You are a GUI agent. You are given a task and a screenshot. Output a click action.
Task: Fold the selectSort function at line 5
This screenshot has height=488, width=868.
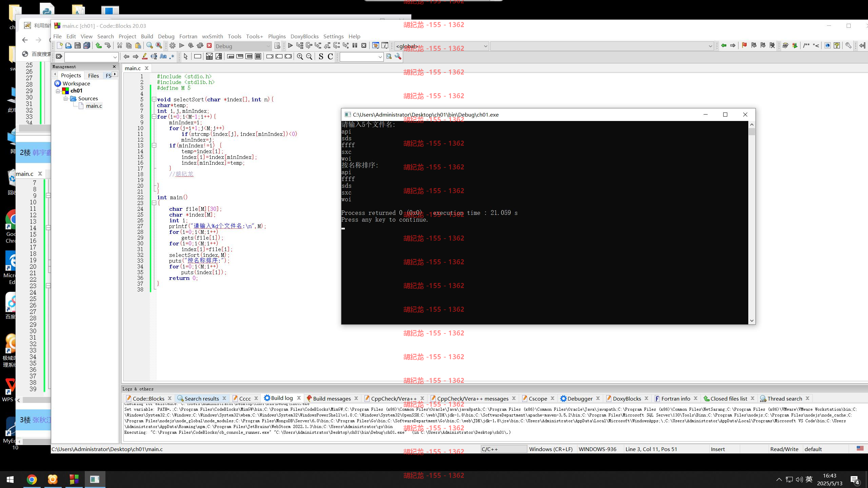pyautogui.click(x=154, y=99)
